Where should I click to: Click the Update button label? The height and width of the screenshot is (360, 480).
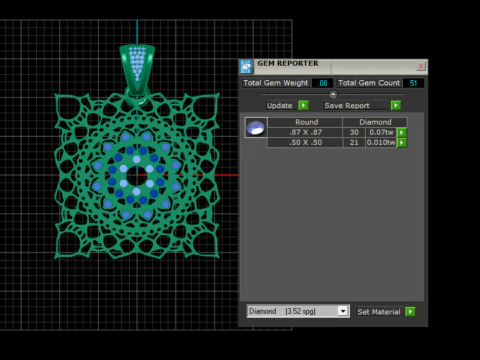click(279, 106)
